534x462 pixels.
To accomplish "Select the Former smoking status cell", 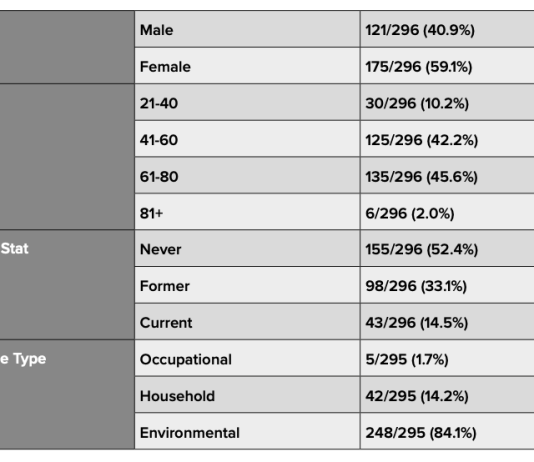I will pos(247,285).
